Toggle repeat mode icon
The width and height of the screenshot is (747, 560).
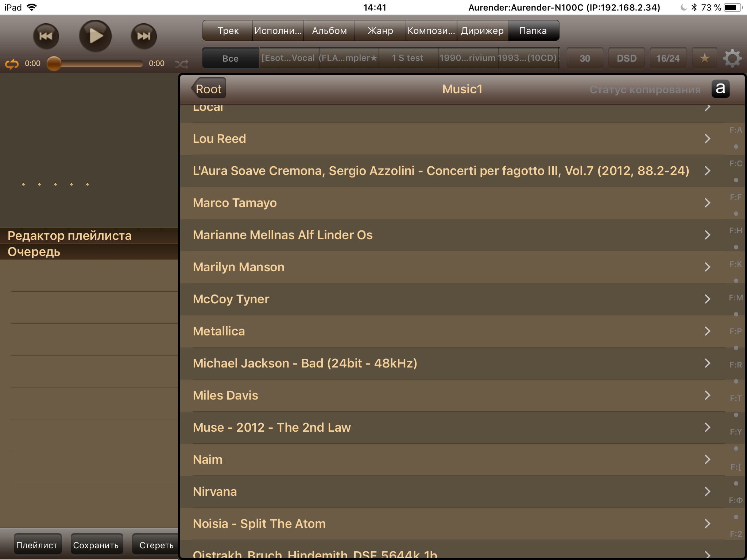pos(12,64)
